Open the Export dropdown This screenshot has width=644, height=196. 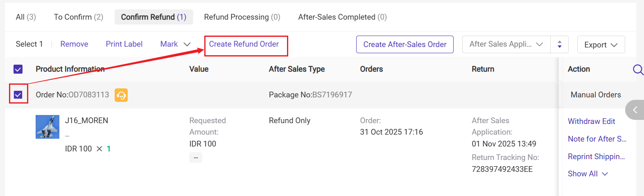coord(601,45)
